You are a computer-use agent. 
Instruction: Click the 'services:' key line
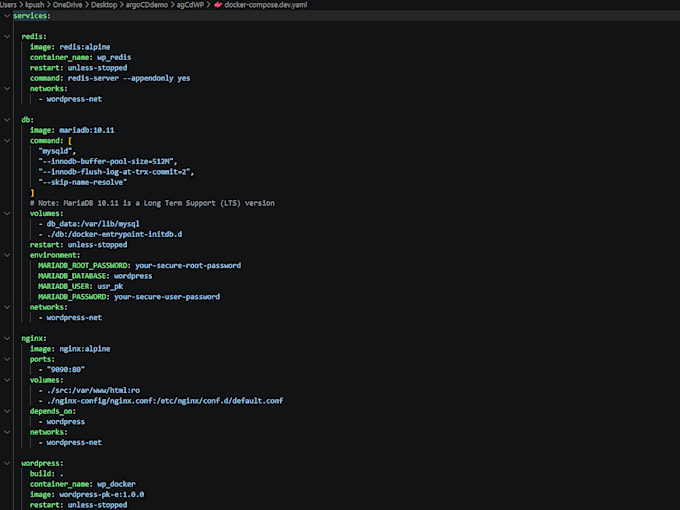click(32, 16)
